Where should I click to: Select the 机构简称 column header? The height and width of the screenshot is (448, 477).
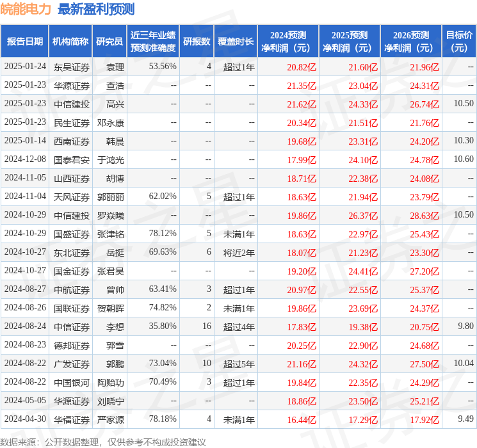click(70, 42)
